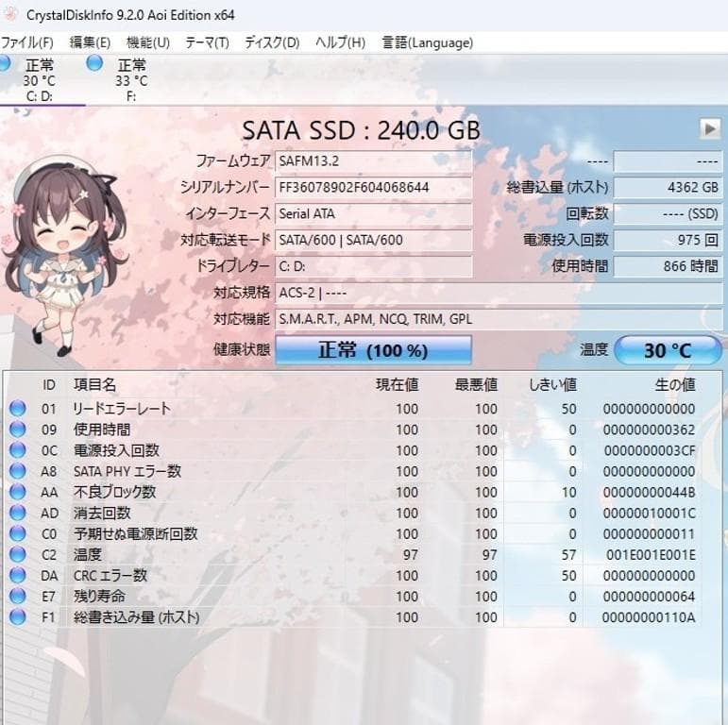Click the features field S.M.A.R.T., APM, NCQ, TRIM, GPL
The width and height of the screenshot is (728, 725).
(499, 319)
